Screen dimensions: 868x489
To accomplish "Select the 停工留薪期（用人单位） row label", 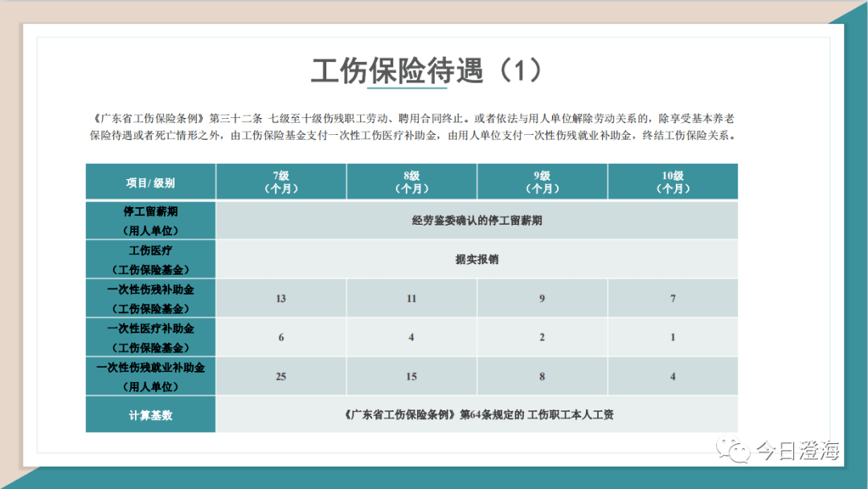I will click(x=150, y=220).
